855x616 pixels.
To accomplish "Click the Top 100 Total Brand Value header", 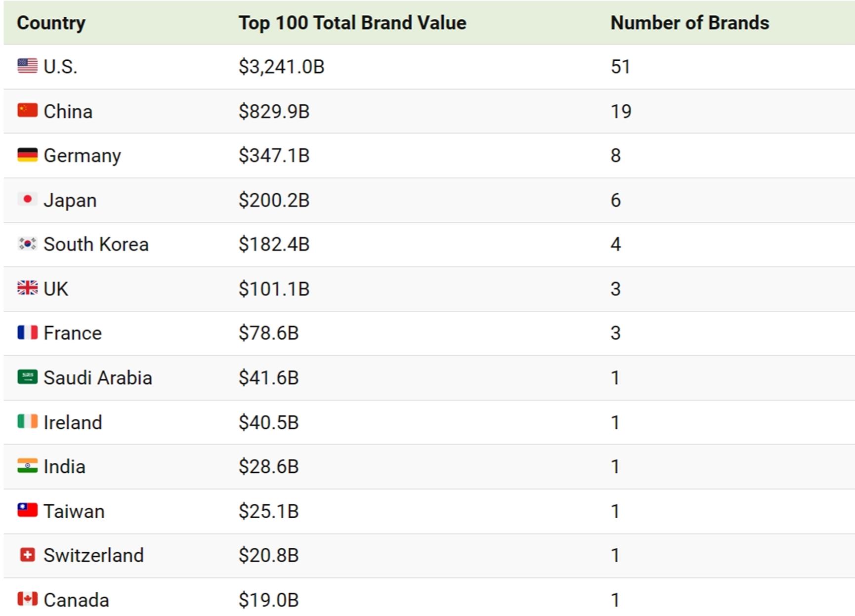I will [352, 23].
